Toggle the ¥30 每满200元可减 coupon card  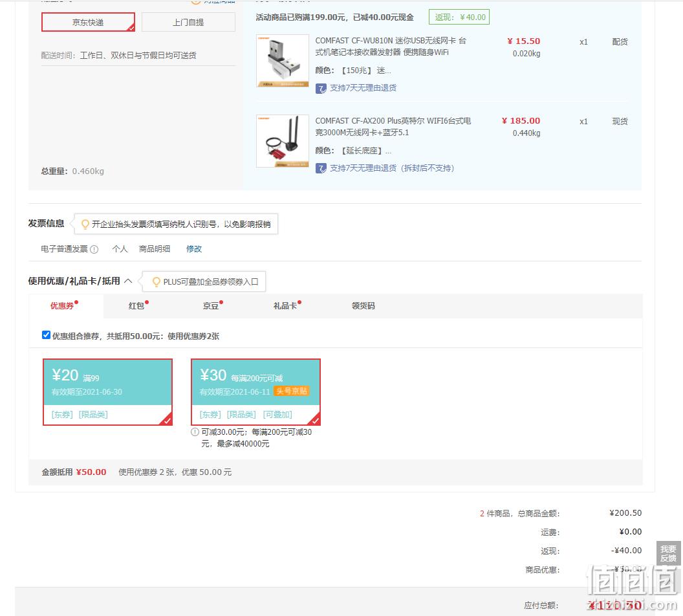[x=255, y=391]
